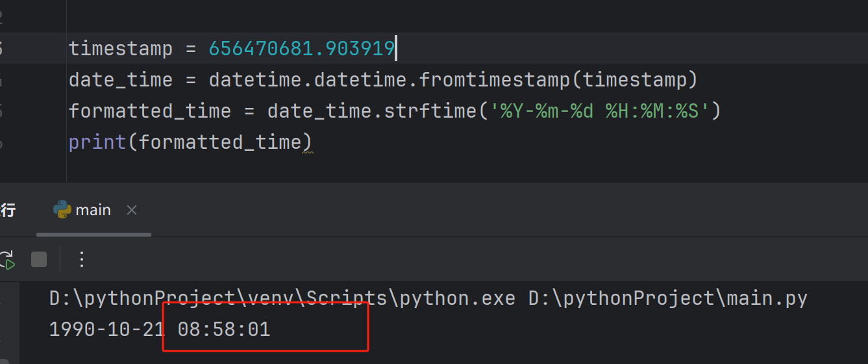
Task: Click the print function keyword
Action: [x=97, y=142]
